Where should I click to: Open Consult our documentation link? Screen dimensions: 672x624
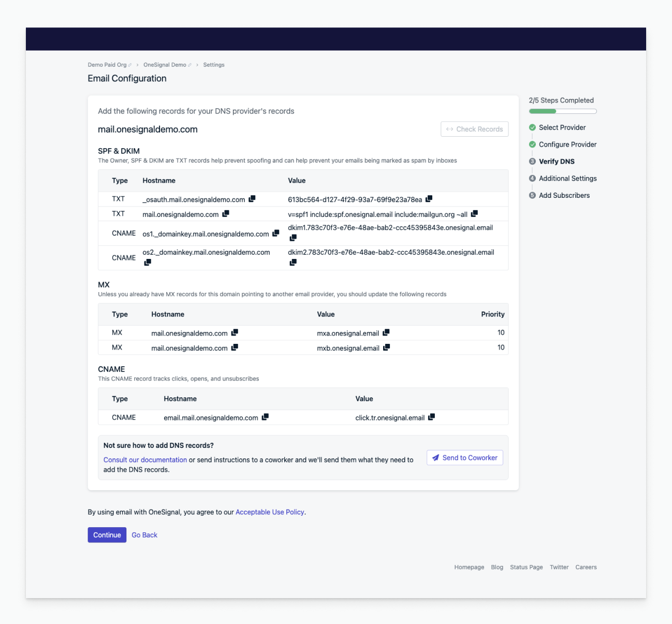click(145, 460)
